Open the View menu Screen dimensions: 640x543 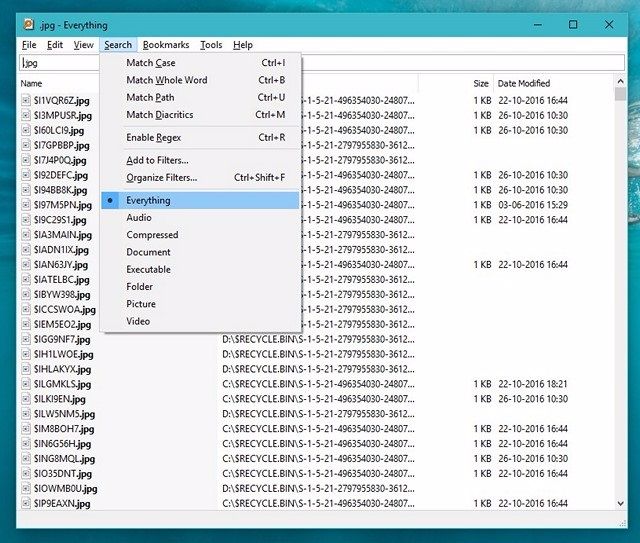point(83,45)
